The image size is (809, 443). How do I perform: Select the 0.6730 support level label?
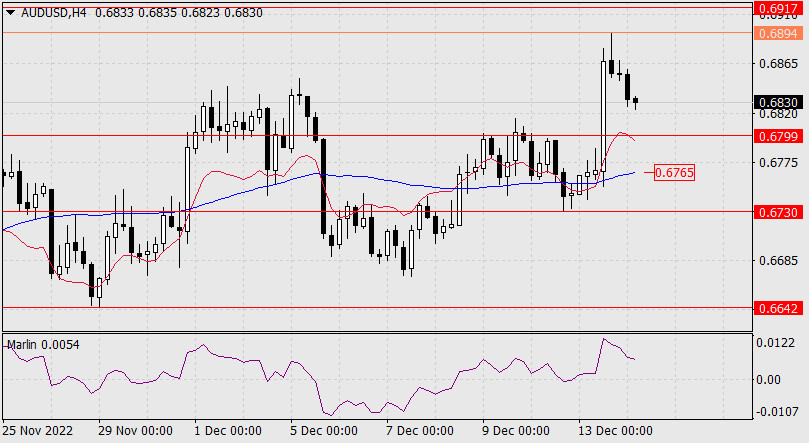point(779,212)
